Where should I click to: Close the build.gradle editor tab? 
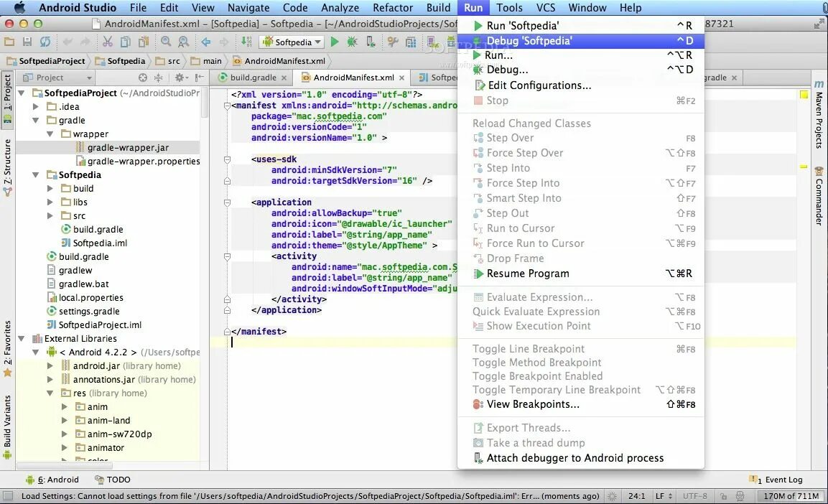[284, 78]
